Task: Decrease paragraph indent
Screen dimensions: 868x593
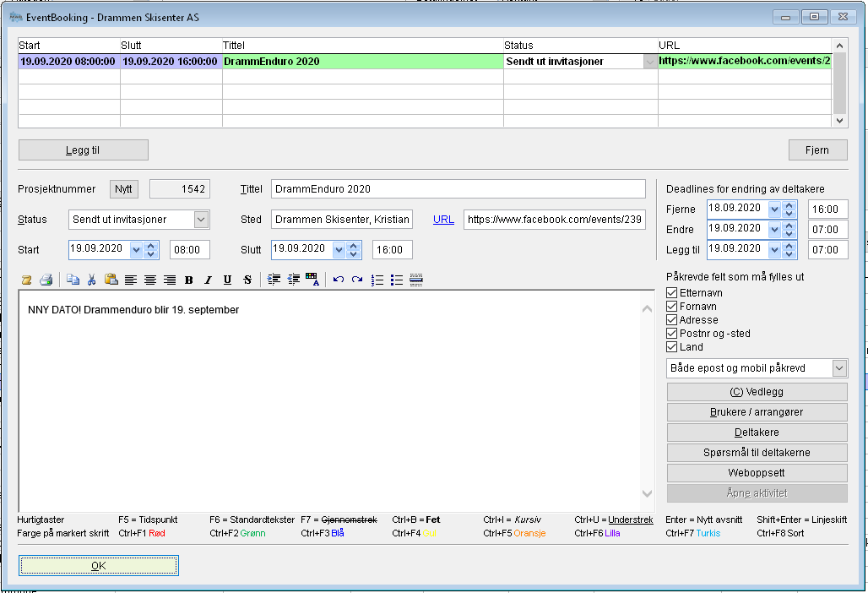Action: pos(293,280)
